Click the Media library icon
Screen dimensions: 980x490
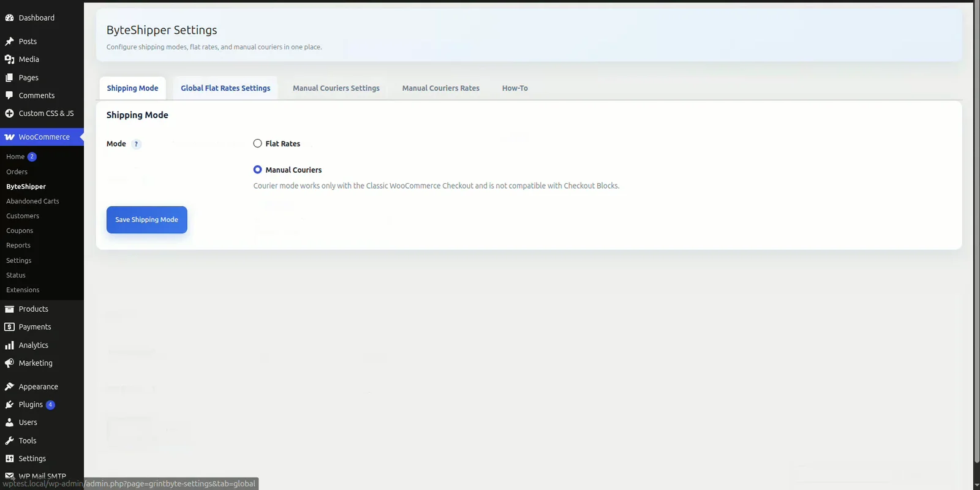9,59
